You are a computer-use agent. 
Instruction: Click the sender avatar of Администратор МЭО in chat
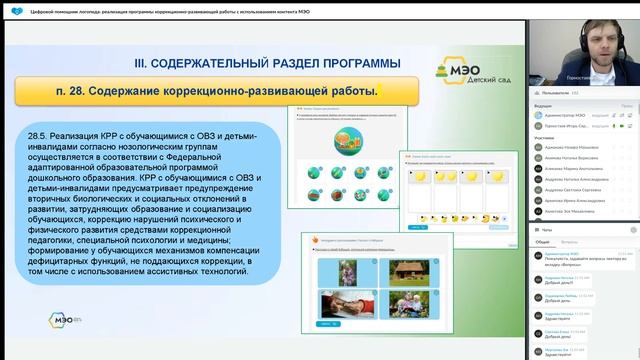(x=538, y=256)
